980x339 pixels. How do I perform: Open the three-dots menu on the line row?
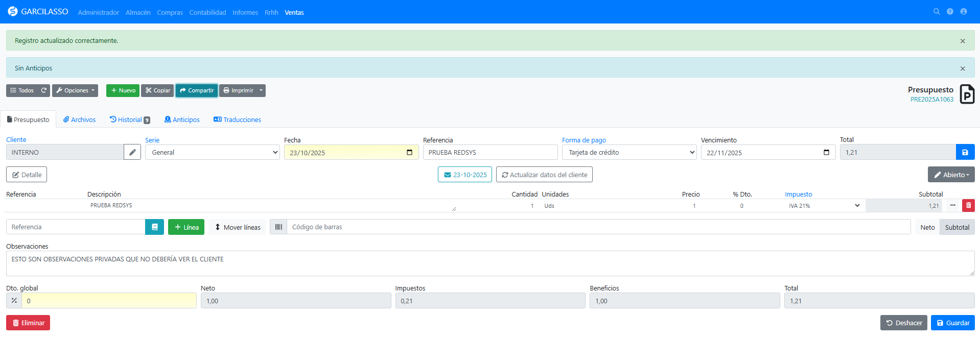click(x=953, y=205)
